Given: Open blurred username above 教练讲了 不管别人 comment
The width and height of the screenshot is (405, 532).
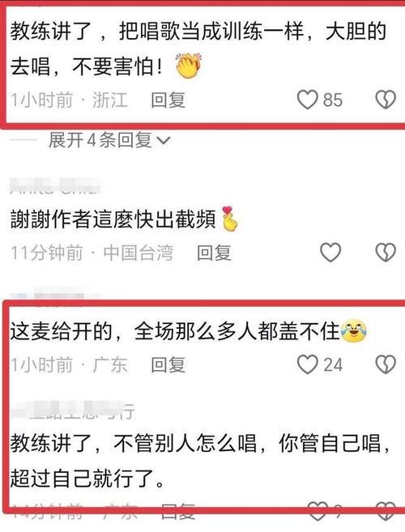Looking at the screenshot, I should coord(72,411).
